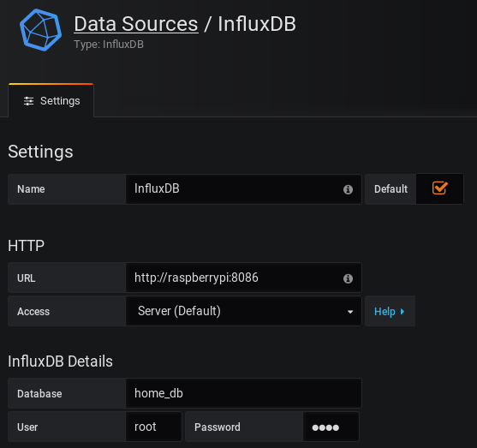Click the URL input field
The height and width of the screenshot is (448, 477).
point(244,278)
